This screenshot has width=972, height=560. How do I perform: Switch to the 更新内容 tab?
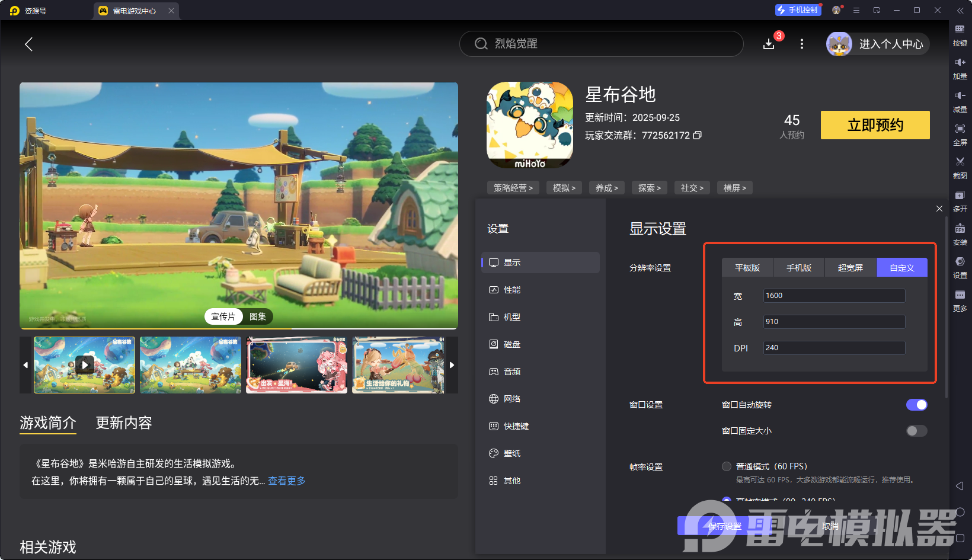[x=124, y=423]
